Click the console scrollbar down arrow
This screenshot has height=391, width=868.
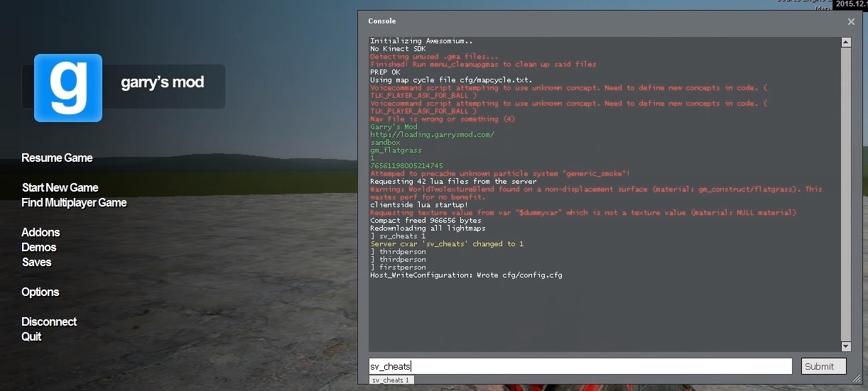[x=846, y=346]
